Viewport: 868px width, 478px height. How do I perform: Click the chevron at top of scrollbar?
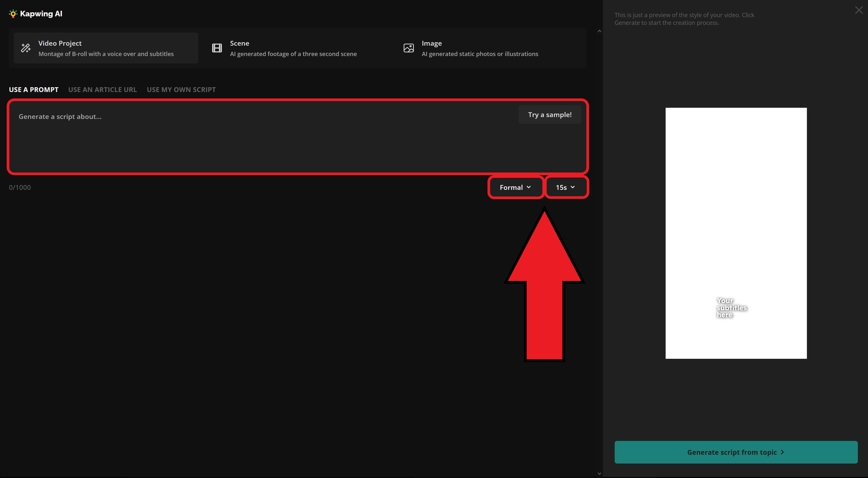pyautogui.click(x=599, y=31)
